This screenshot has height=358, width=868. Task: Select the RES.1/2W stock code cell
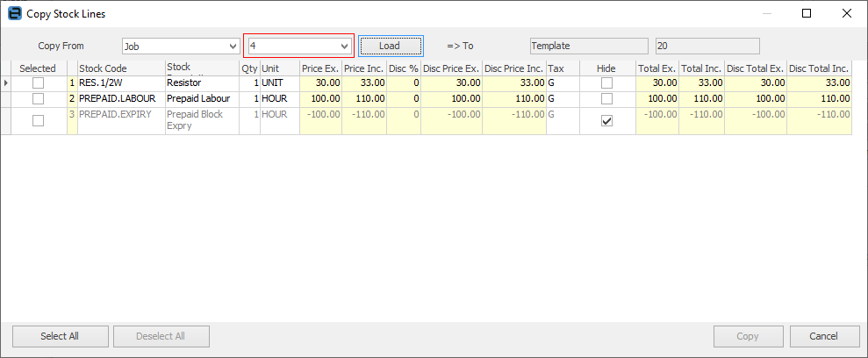click(122, 83)
